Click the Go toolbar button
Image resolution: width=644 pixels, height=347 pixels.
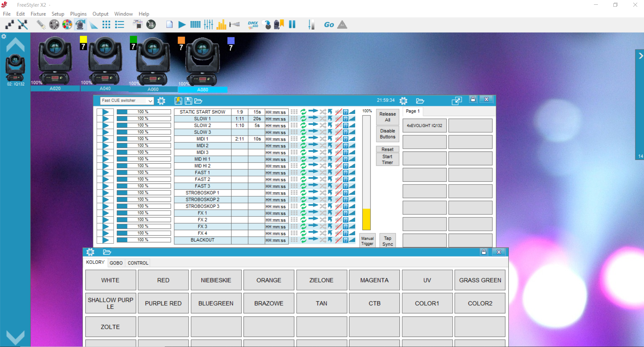coord(329,25)
